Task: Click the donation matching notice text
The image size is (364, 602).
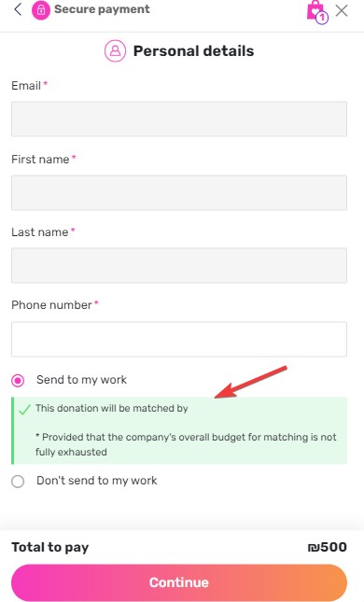Action: click(x=112, y=408)
